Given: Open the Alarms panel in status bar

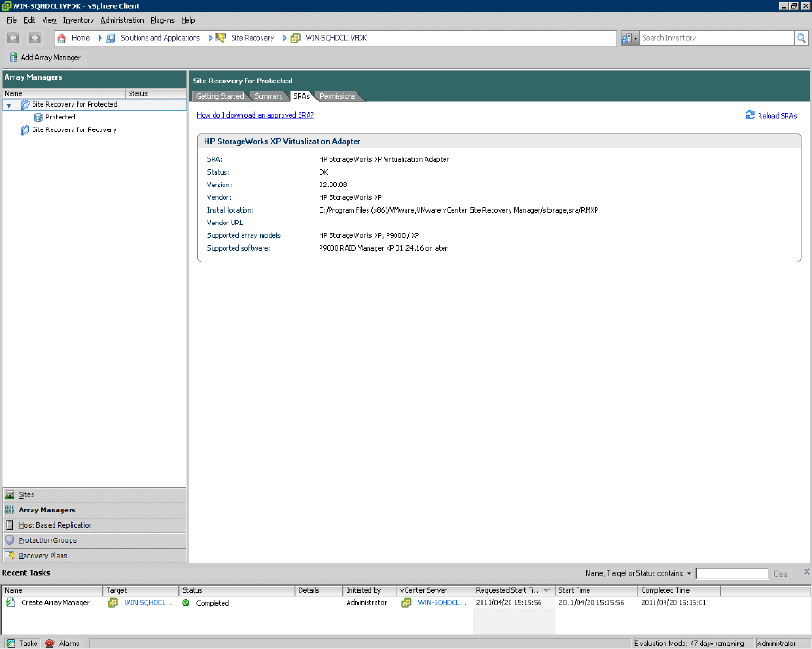Looking at the screenshot, I should [x=63, y=644].
